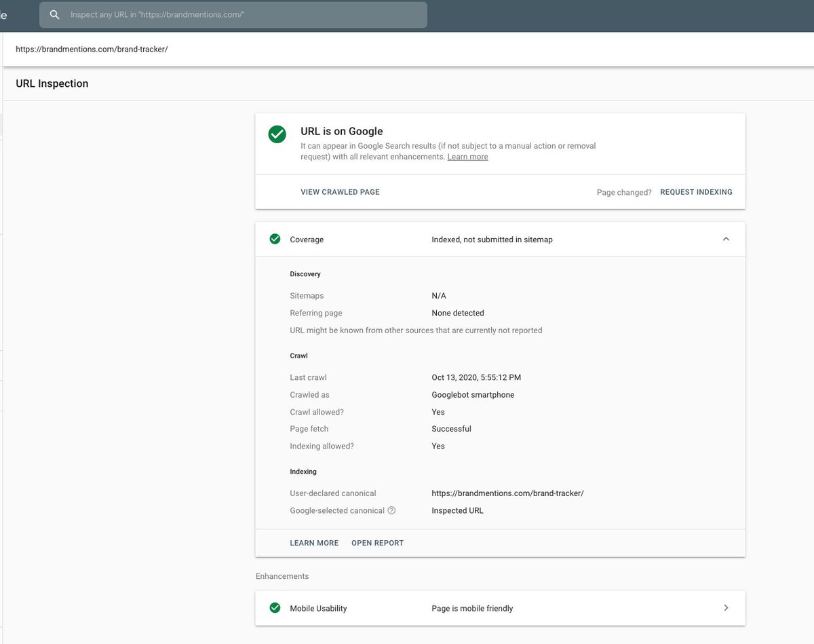The image size is (814, 644).
Task: Expand the Mobile Usability chevron
Action: (x=726, y=608)
